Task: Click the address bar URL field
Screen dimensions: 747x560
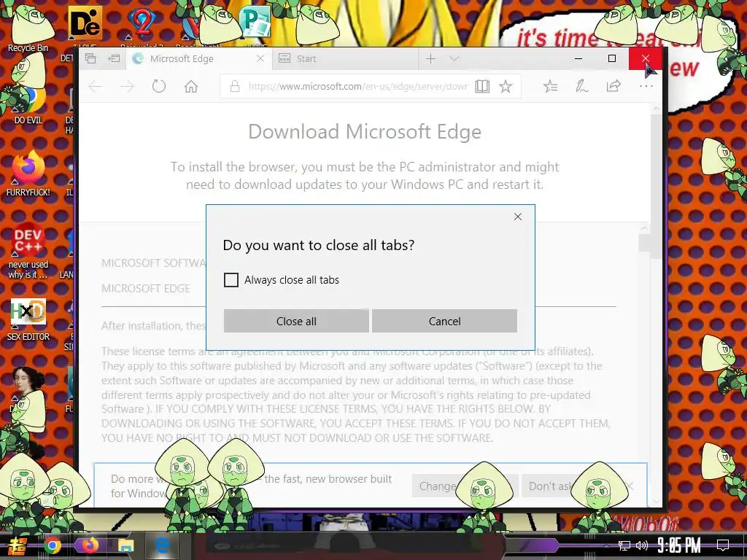Action: (357, 86)
